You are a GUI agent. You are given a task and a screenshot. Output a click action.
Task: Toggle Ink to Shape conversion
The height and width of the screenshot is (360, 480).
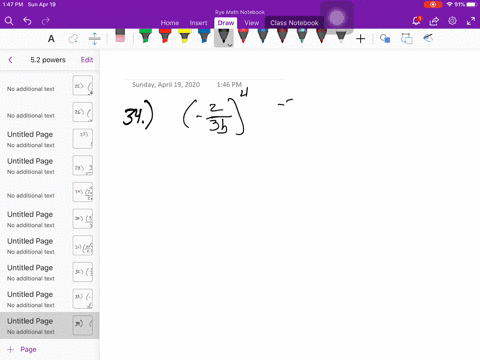click(406, 39)
